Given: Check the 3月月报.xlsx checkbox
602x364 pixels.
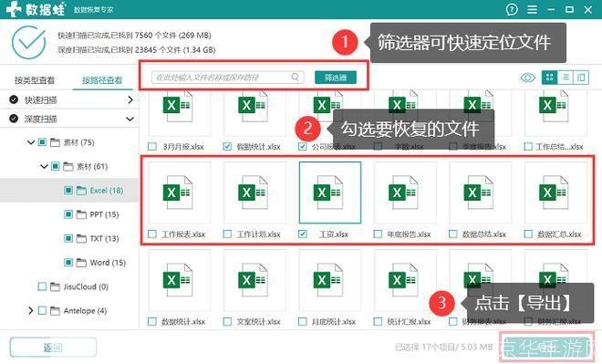Looking at the screenshot, I should click(x=152, y=147).
